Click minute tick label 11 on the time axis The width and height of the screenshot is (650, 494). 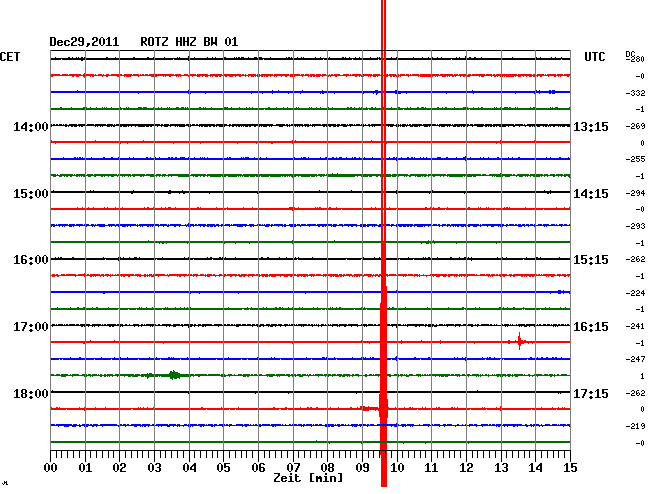coord(431,468)
